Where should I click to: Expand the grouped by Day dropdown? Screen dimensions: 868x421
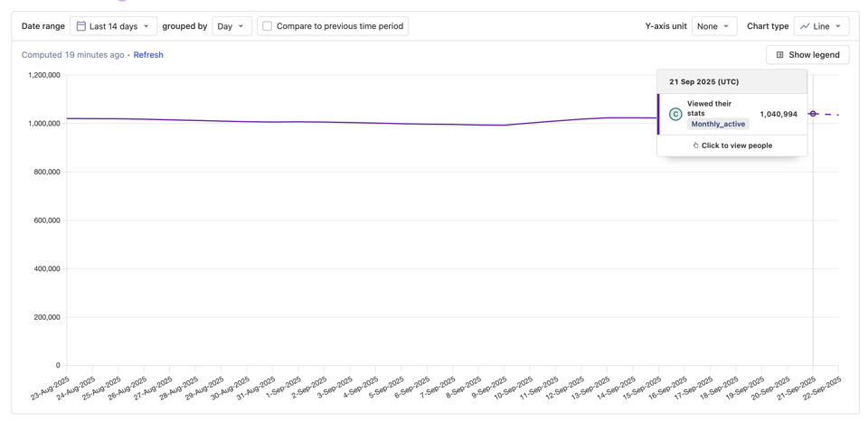coord(231,26)
